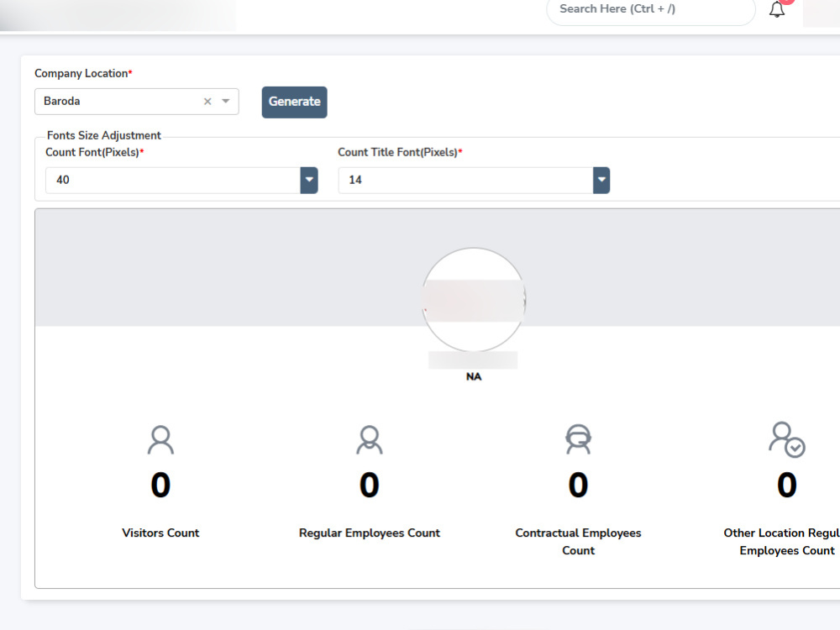This screenshot has width=840, height=630.
Task: Click the Visitors Count label
Action: point(160,533)
